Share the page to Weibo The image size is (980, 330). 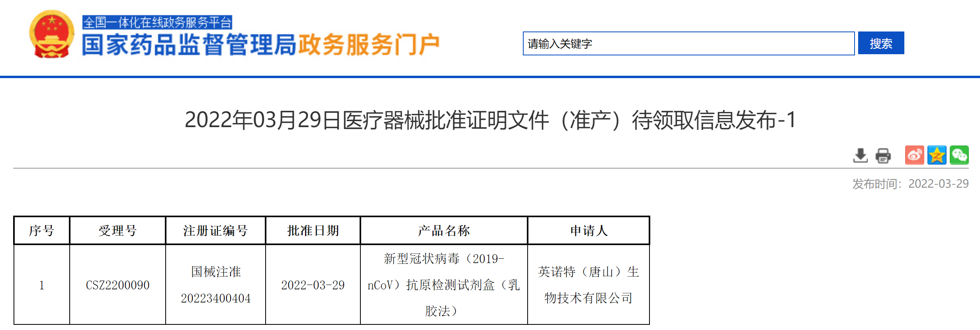click(x=914, y=155)
